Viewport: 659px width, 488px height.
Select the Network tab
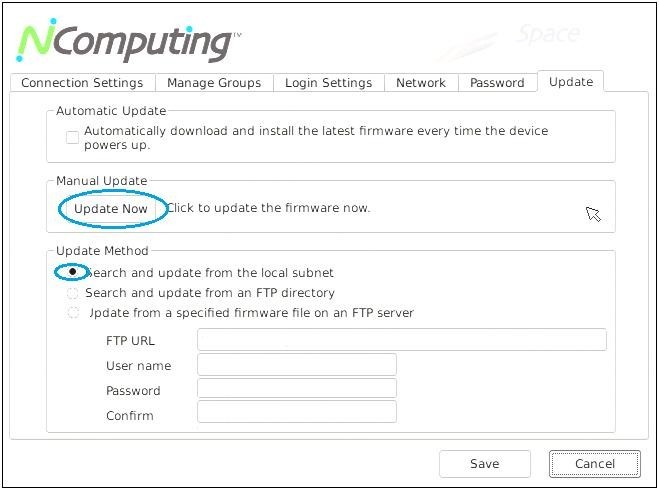point(421,83)
